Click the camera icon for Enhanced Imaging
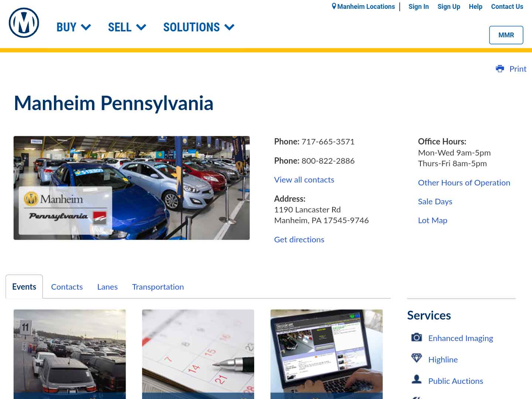Screen dimensions: 532x399 click(x=417, y=337)
